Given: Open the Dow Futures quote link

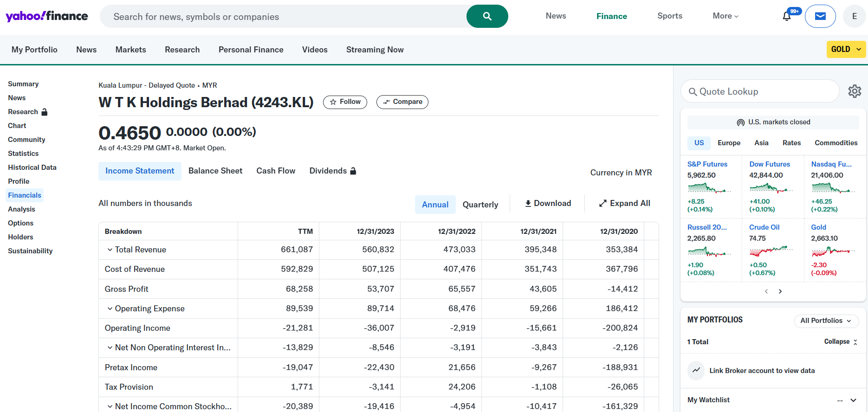Looking at the screenshot, I should coord(770,164).
